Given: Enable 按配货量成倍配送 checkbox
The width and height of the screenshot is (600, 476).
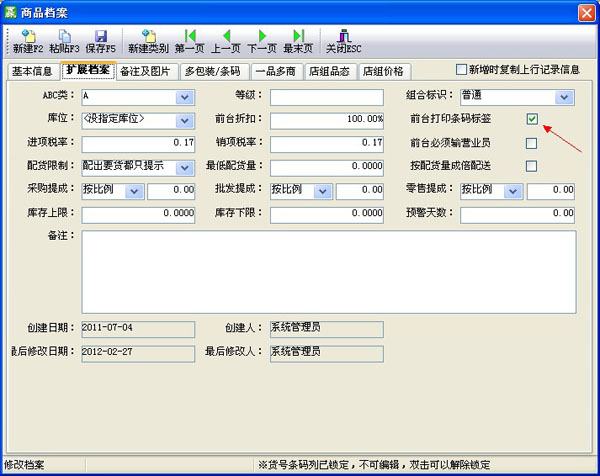Looking at the screenshot, I should point(532,166).
